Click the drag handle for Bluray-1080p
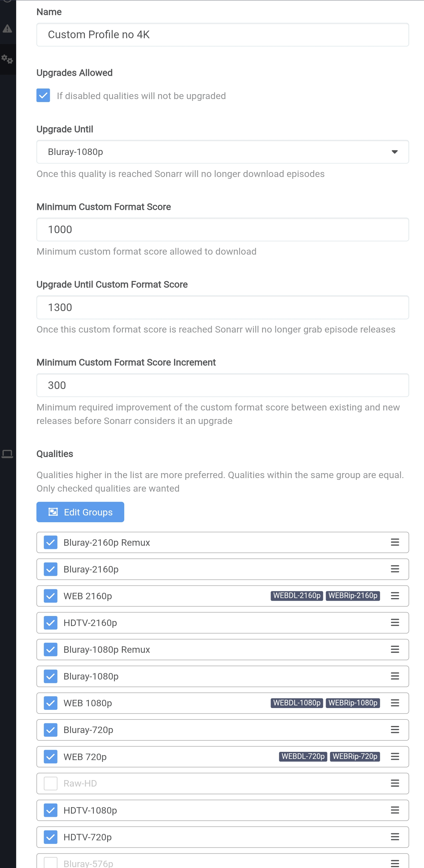The image size is (424, 868). click(x=395, y=676)
